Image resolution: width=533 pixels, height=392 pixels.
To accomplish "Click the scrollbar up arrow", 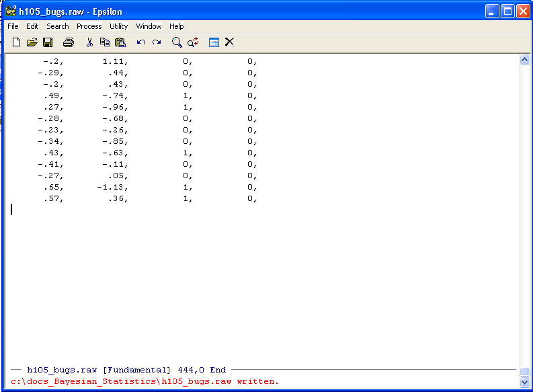I will (x=525, y=60).
